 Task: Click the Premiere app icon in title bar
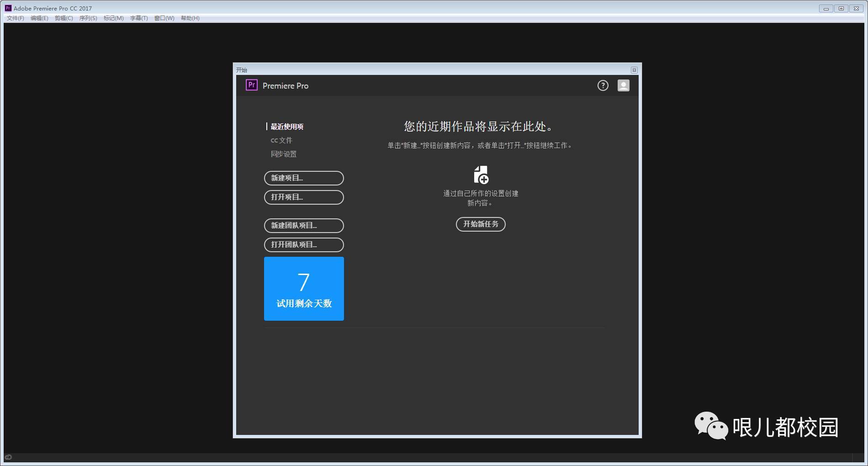point(8,8)
